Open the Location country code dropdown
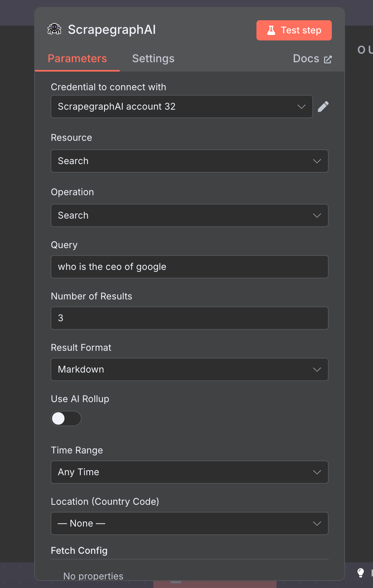This screenshot has width=373, height=588. (190, 523)
